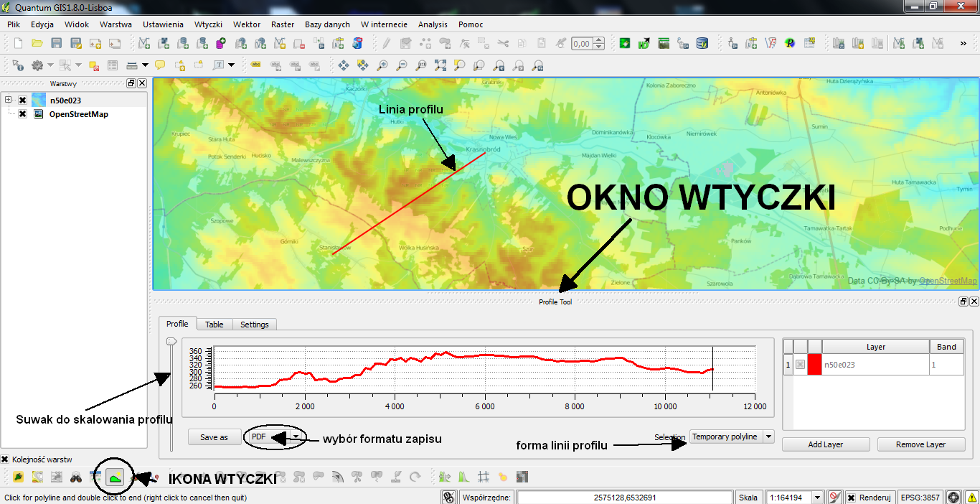Float the Profile Tool panel with undock button

963,302
